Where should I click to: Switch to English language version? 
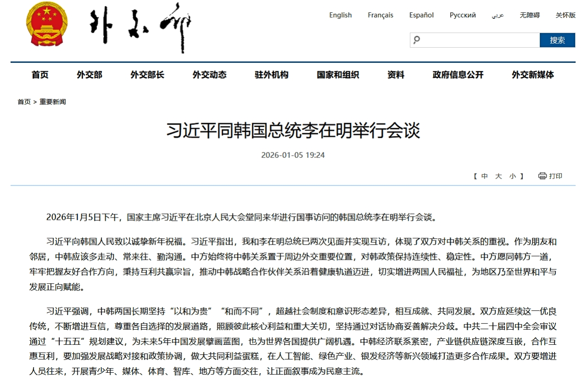coord(340,15)
